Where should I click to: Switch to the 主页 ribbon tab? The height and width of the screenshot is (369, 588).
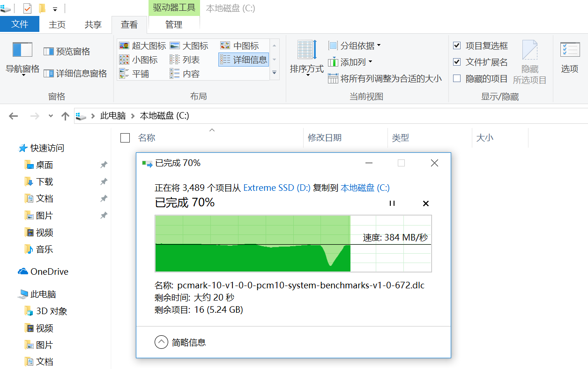point(57,25)
